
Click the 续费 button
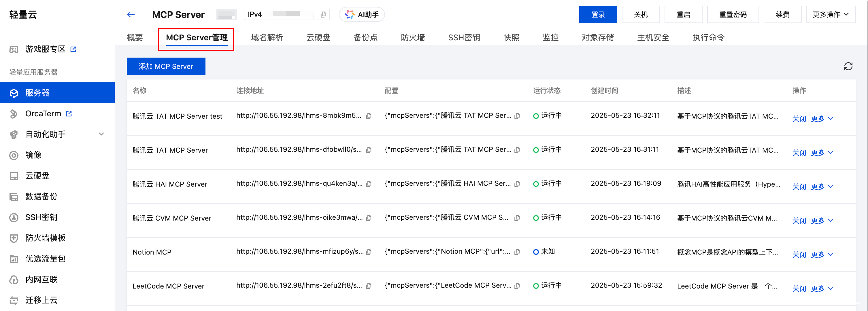pos(782,14)
